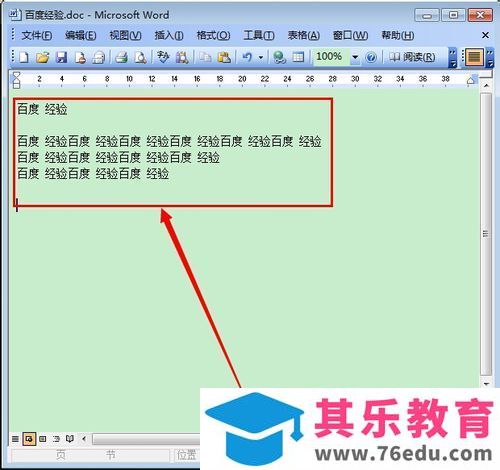Click the line with four 百度 经验 repeats
Screen dimensions: 500x470
pos(118,157)
